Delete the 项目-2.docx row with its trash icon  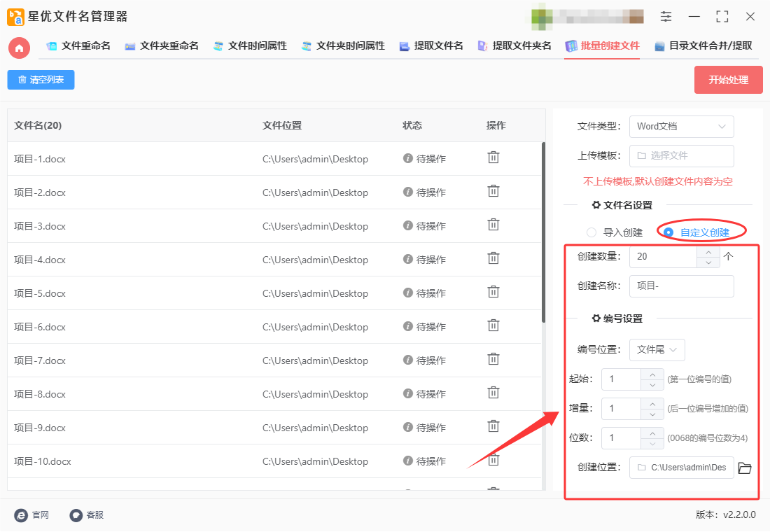493,191
